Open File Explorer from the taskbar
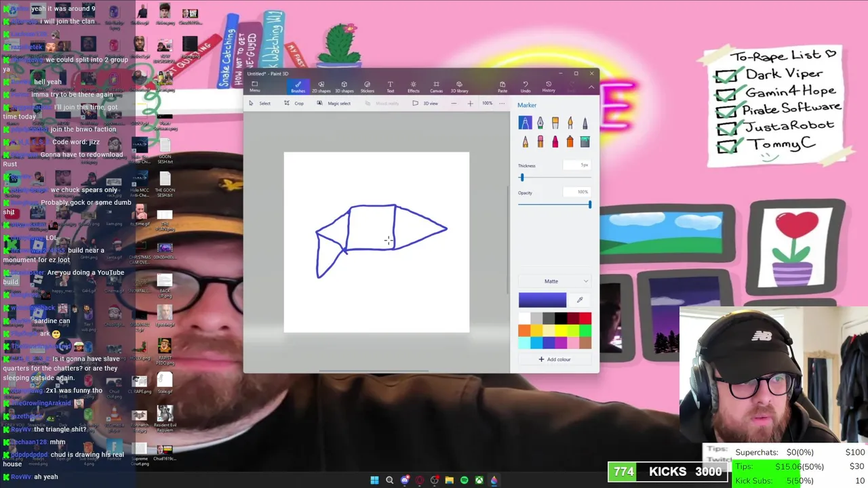The image size is (868, 488). point(449,480)
